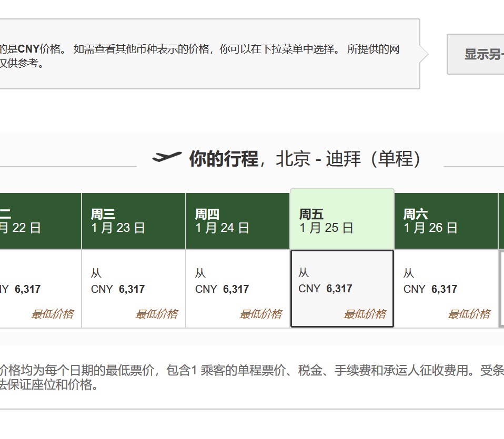Screen dimensions: 504x439
Task: Select the 周三 1月23日 date tab
Action: [x=133, y=221]
